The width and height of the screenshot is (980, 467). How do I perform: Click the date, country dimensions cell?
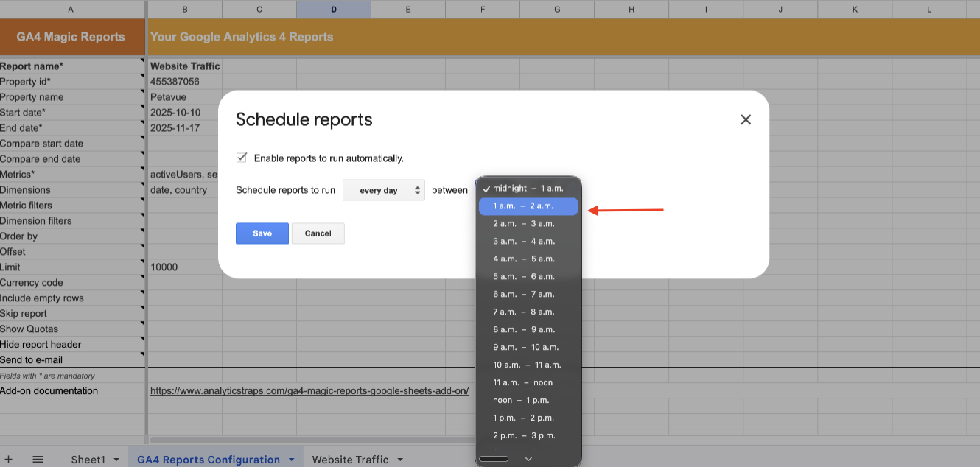(x=185, y=190)
